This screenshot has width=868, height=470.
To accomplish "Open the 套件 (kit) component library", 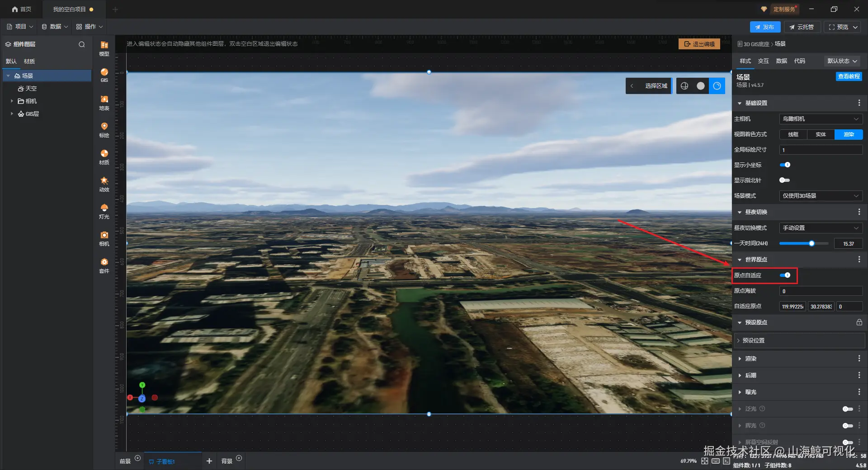I will pos(104,266).
